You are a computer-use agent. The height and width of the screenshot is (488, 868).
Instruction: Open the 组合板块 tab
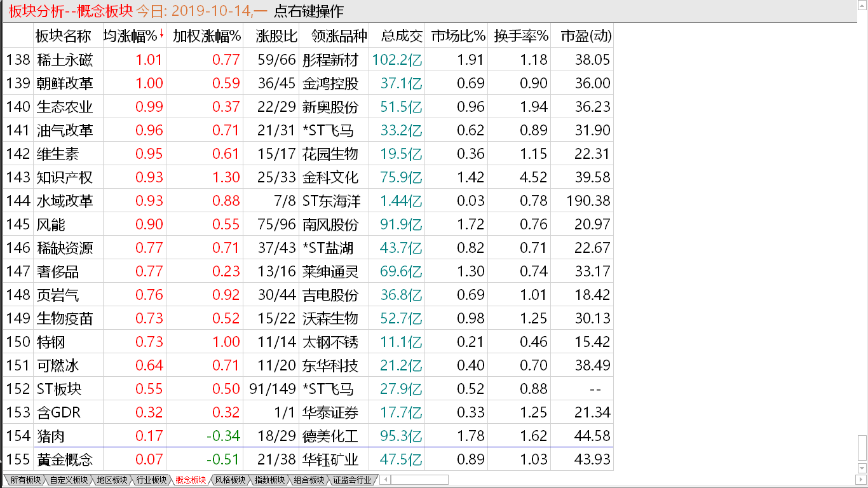pyautogui.click(x=309, y=480)
